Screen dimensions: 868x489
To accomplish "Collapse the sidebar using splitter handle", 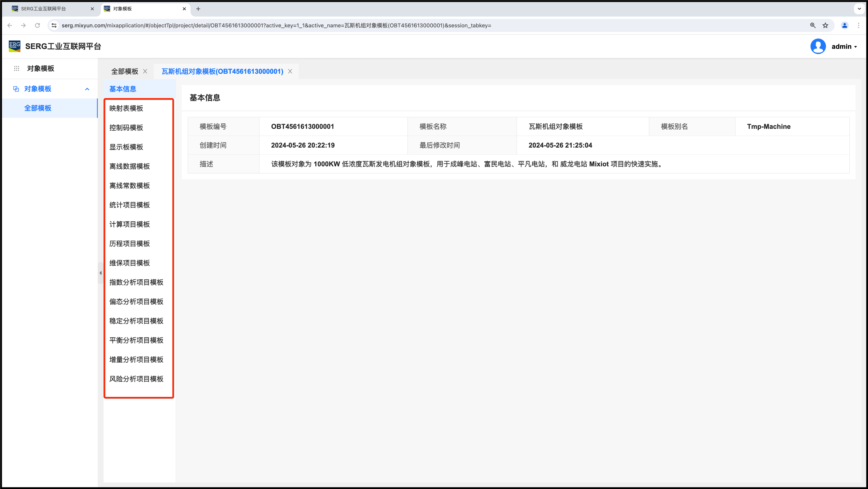I will point(100,273).
